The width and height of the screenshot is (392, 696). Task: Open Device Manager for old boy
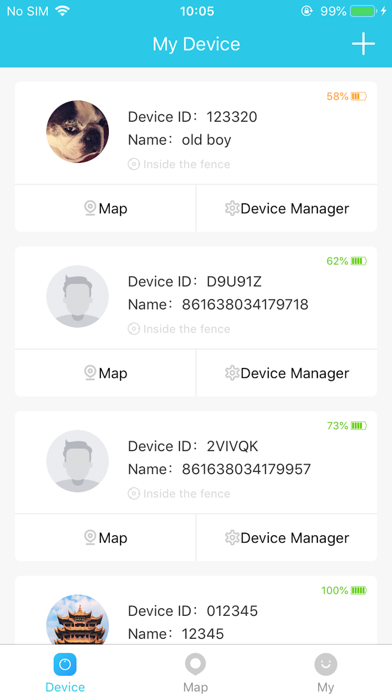coord(287,208)
